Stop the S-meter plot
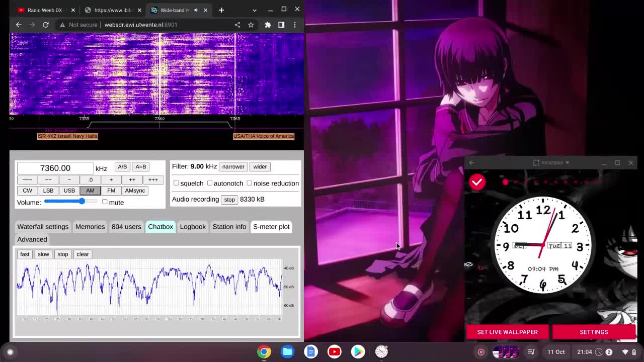644x362 pixels. (62, 254)
